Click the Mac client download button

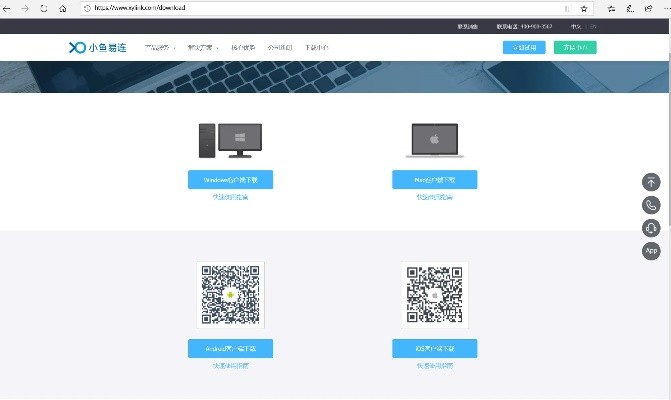tap(434, 180)
